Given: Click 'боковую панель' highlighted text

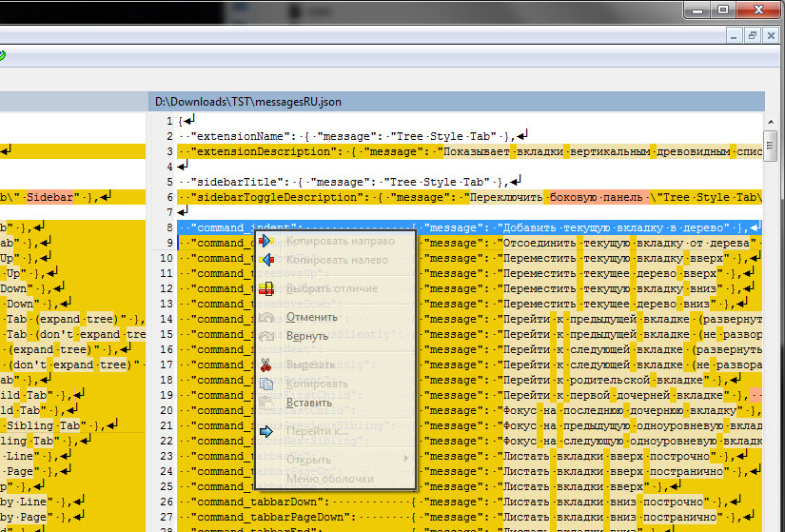Looking at the screenshot, I should coord(596,197).
